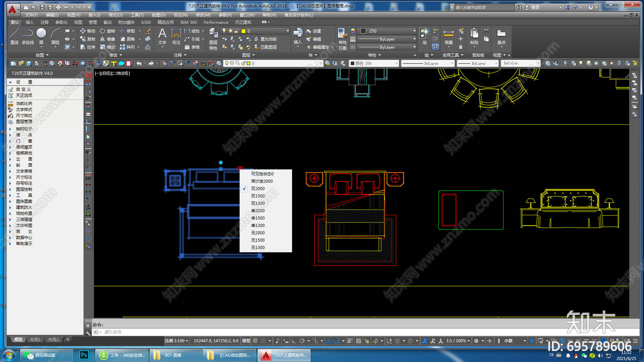Screen dimensions: 644x362
Task: Select the 圆弧 arc tool
Action: click(55, 36)
